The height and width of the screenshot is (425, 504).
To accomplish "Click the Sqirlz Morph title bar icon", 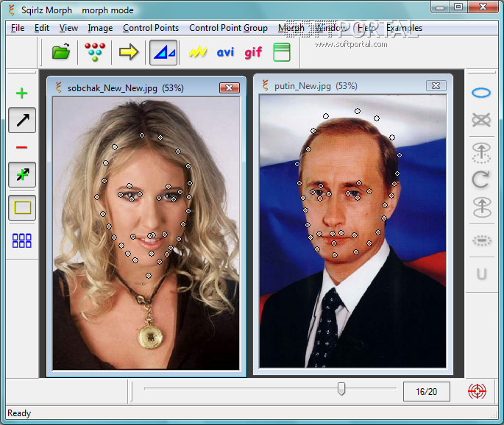I will coord(12,10).
